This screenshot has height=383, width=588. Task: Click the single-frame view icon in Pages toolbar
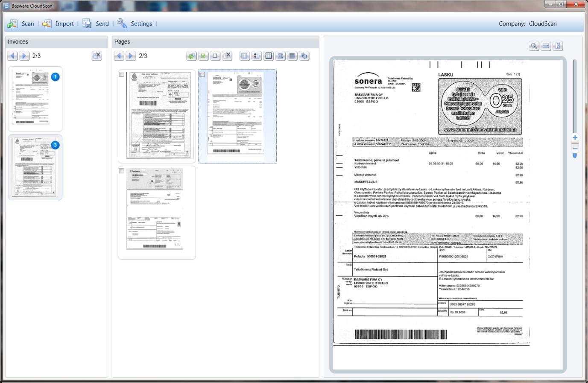[x=269, y=56]
